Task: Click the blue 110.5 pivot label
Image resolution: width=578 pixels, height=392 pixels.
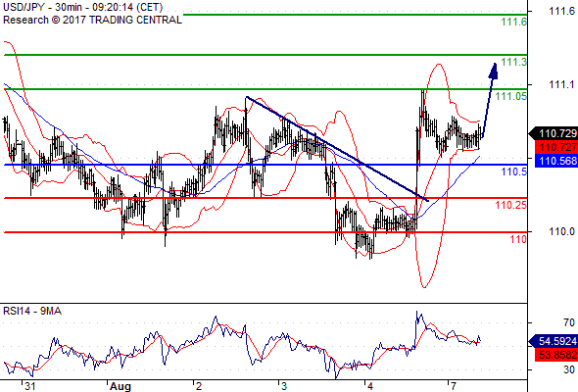Action: point(514,171)
